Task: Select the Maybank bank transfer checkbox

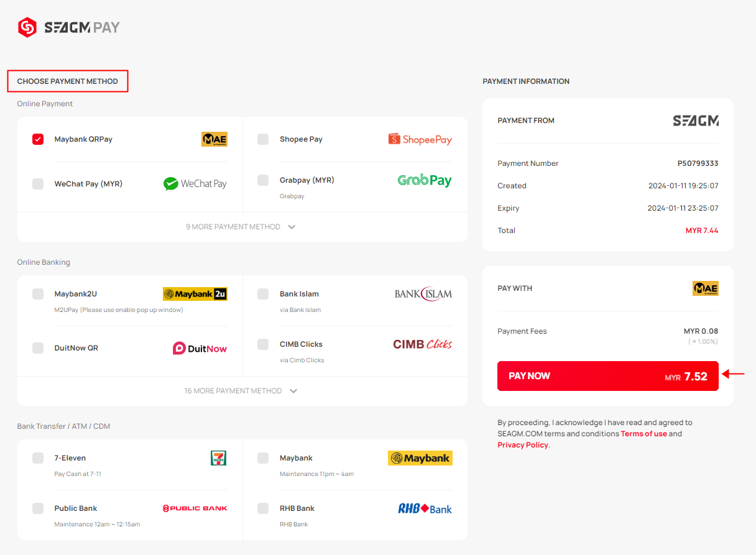Action: point(263,458)
